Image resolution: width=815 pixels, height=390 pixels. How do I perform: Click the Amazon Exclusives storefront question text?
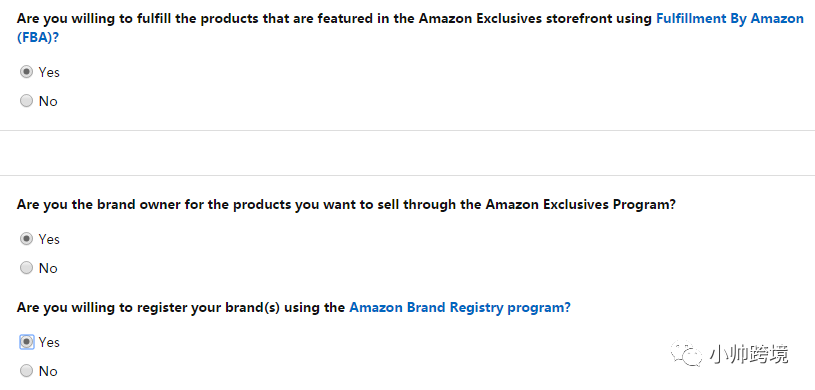(x=335, y=19)
